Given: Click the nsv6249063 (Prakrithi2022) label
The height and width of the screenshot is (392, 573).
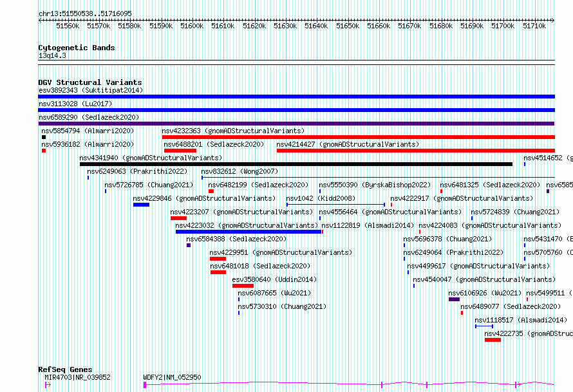Looking at the screenshot, I should tap(137, 171).
